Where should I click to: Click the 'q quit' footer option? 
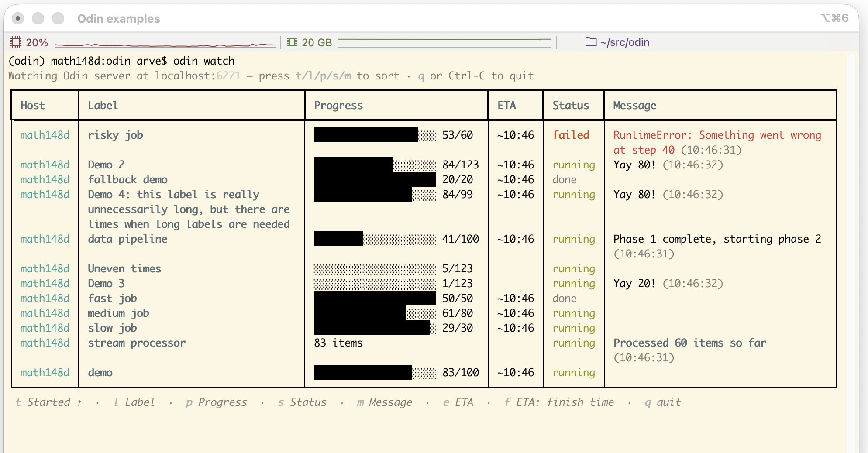663,402
